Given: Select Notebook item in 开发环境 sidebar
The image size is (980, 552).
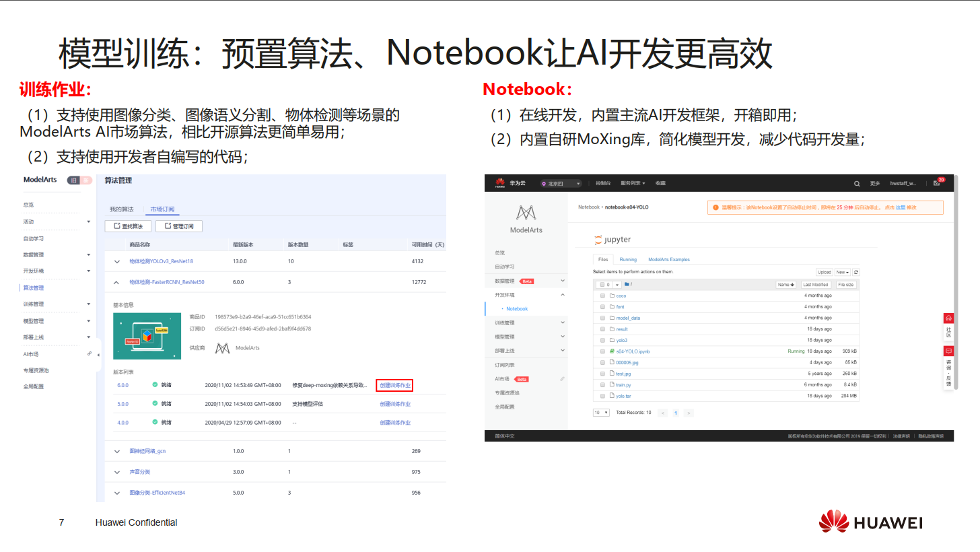Looking at the screenshot, I should (517, 308).
